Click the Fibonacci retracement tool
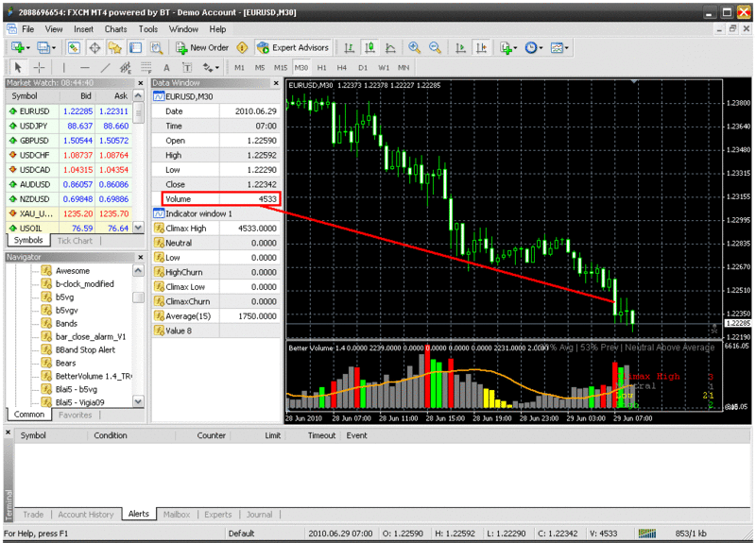 (146, 67)
